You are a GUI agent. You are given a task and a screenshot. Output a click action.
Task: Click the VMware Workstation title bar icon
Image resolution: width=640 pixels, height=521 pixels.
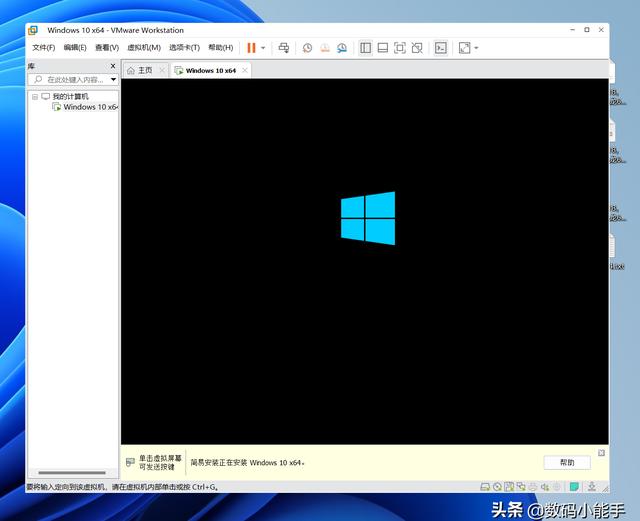(33, 30)
